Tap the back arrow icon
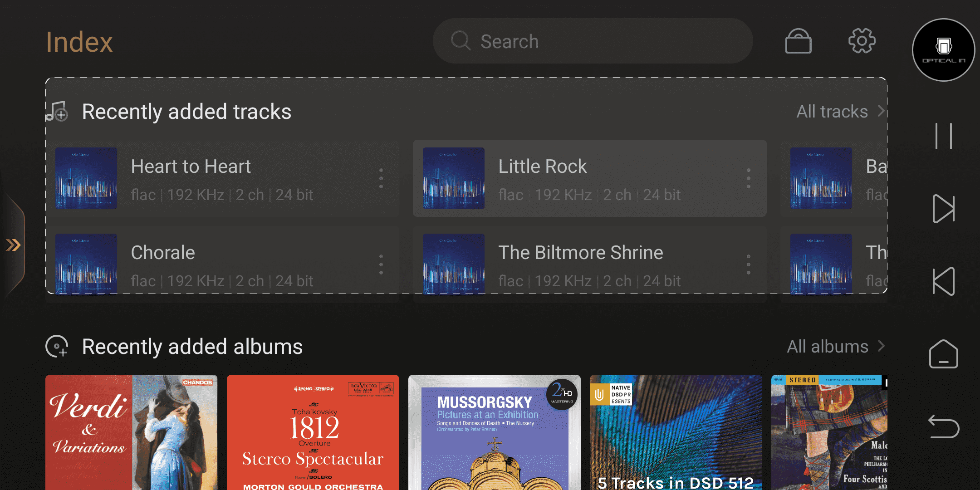Viewport: 980px width, 490px height. 944,426
